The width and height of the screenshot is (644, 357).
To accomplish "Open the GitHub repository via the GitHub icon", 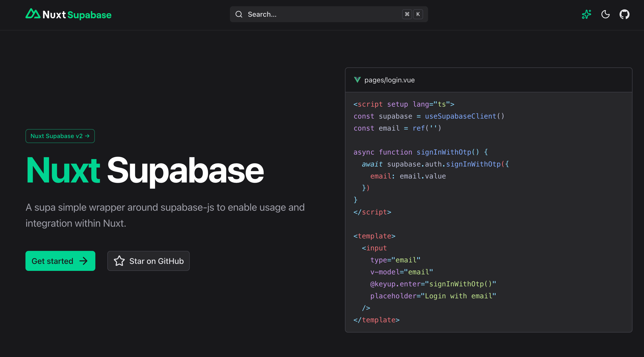I will [x=624, y=14].
